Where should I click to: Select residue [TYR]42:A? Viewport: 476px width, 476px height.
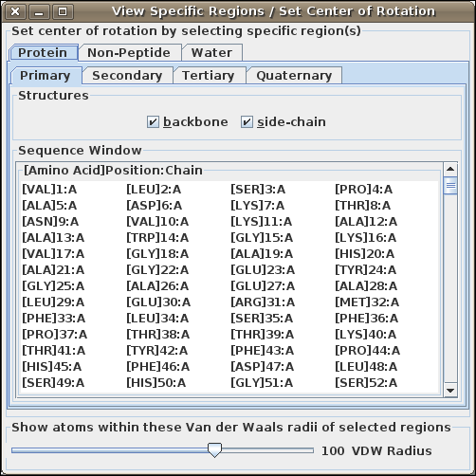(x=157, y=351)
